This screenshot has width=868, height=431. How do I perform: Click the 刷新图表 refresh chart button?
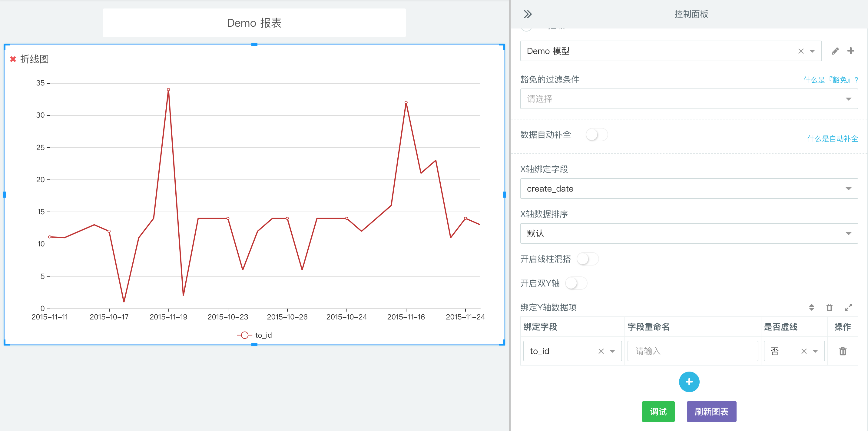point(711,411)
